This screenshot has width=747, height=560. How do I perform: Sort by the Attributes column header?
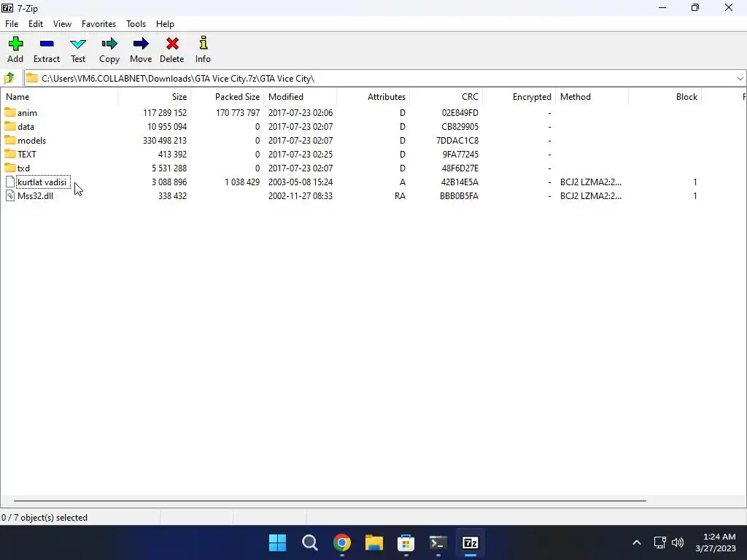[373, 97]
